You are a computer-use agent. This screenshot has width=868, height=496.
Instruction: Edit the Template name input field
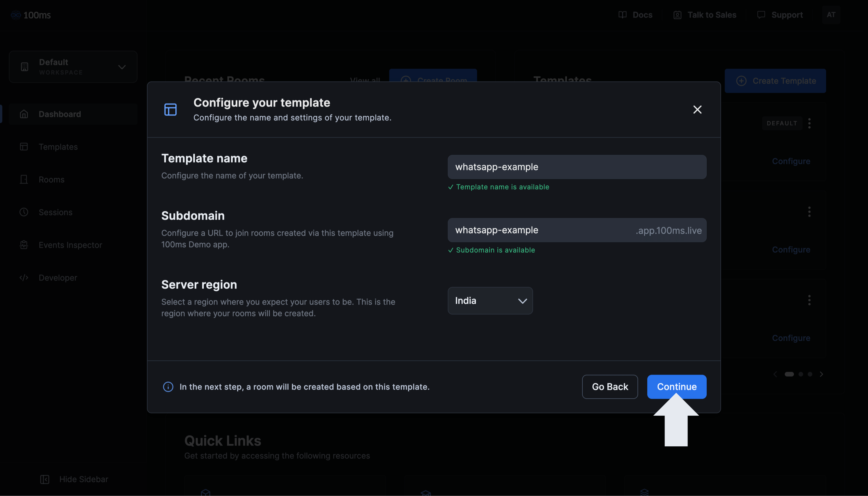click(577, 167)
